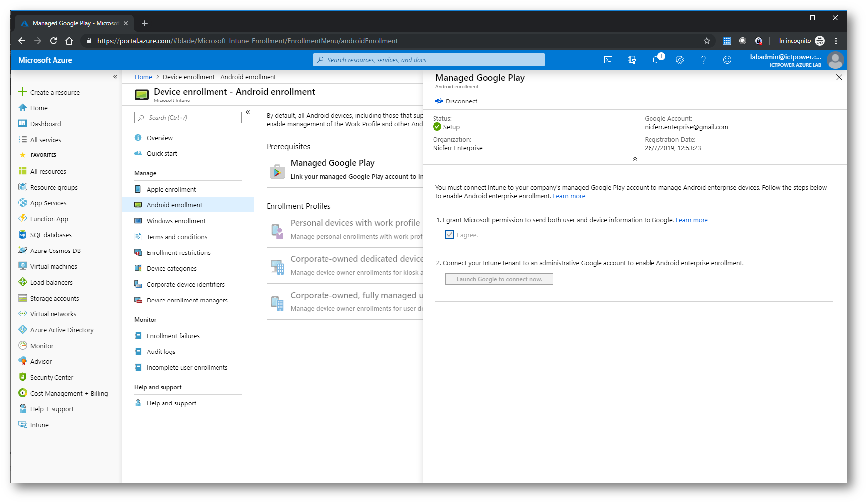The width and height of the screenshot is (868, 504).
Task: Collapse the Device enrollment menu
Action: tap(248, 112)
